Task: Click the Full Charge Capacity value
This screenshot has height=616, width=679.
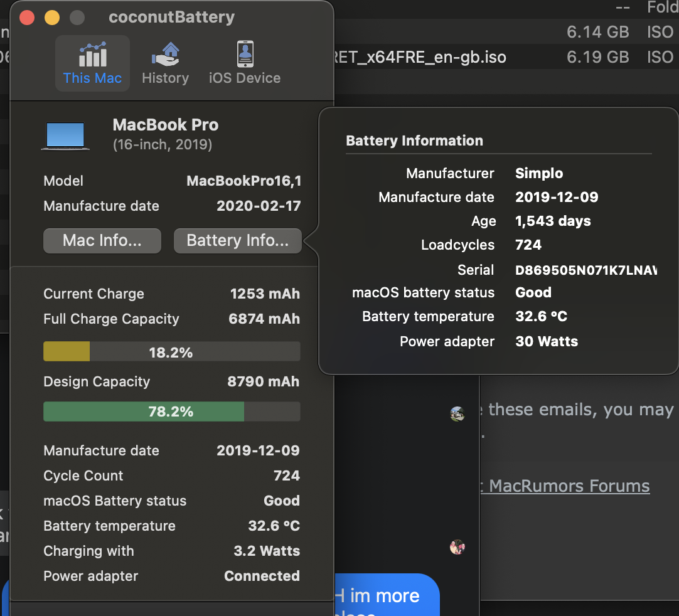Action: [x=264, y=319]
